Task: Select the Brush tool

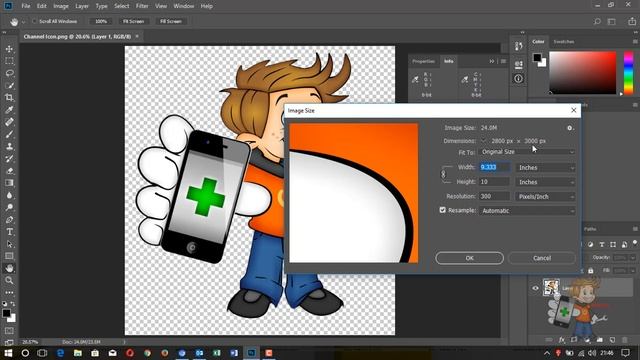Action: click(9, 134)
